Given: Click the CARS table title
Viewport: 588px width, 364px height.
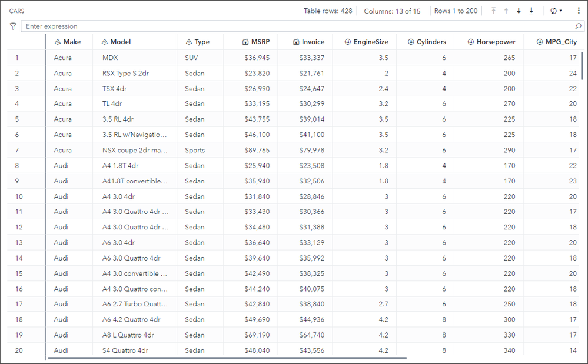Looking at the screenshot, I should (17, 11).
